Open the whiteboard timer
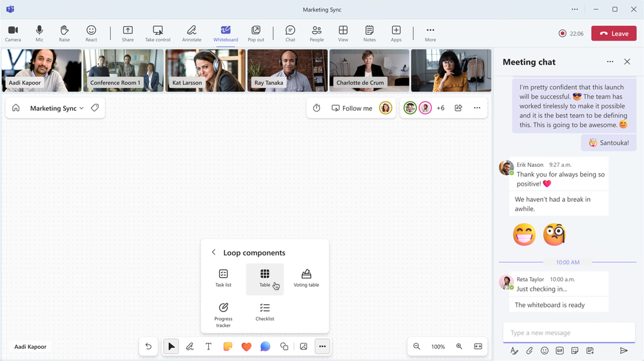This screenshot has width=644, height=361. [317, 108]
